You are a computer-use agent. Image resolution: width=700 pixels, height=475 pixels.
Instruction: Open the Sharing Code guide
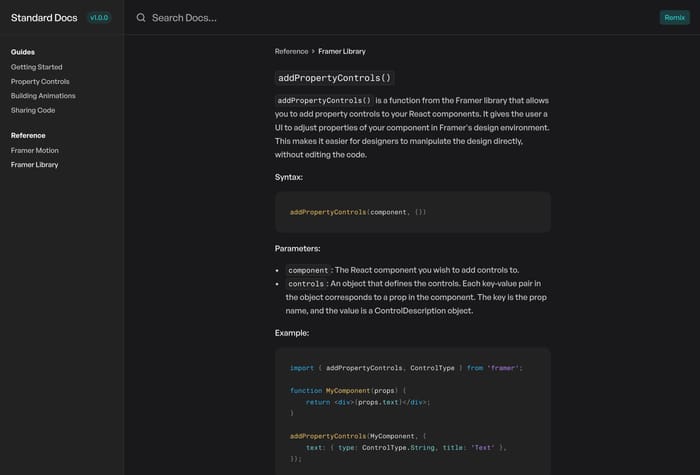tap(33, 110)
